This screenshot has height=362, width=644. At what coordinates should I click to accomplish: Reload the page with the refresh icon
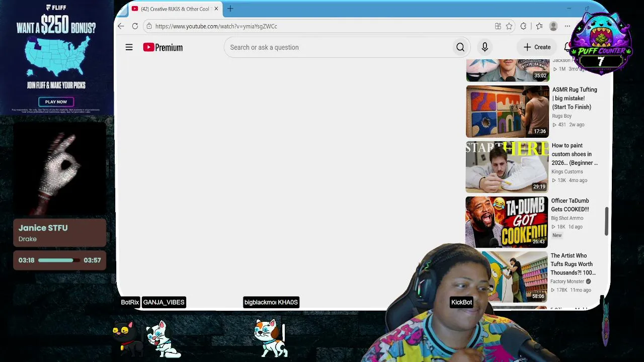click(135, 26)
